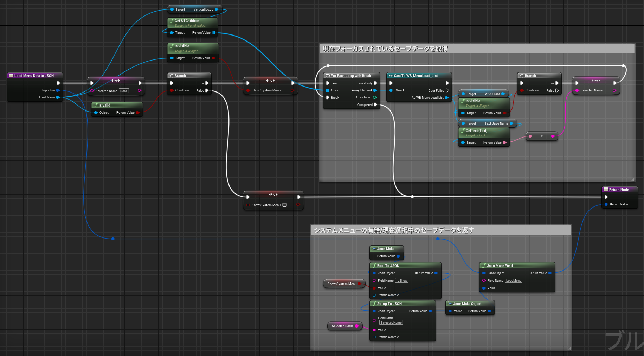The width and height of the screenshot is (644, 356).
Task: Select the Text Save Name variable node
Action: tap(488, 123)
